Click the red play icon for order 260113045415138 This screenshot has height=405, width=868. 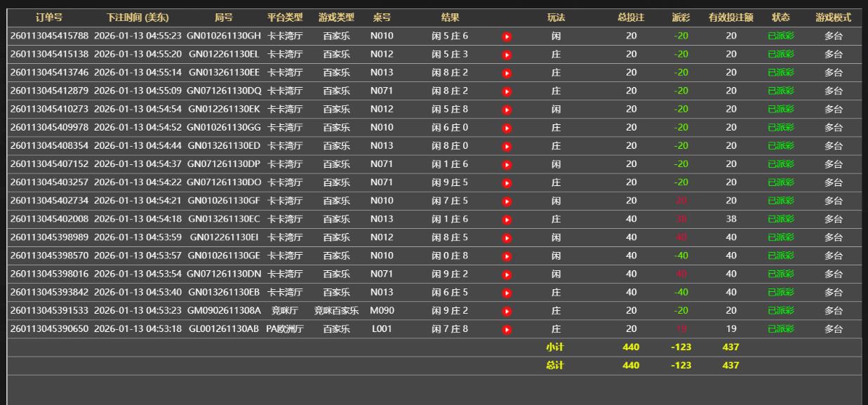507,55
